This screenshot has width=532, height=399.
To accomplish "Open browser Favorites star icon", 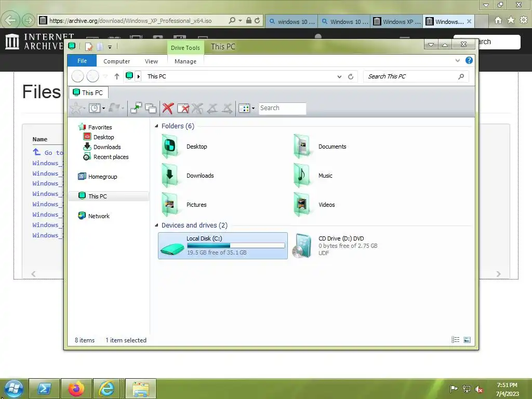I will tap(511, 20).
